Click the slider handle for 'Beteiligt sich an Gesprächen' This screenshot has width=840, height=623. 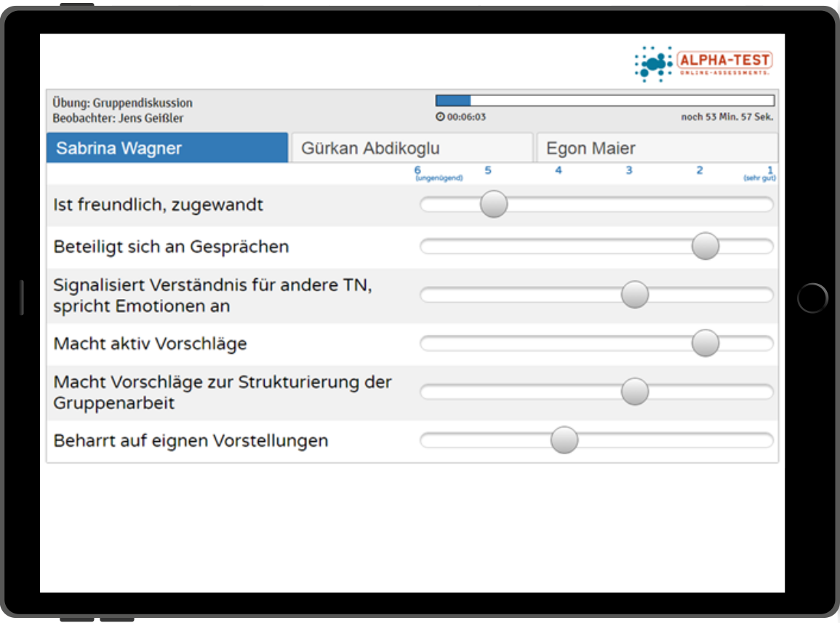click(x=705, y=246)
